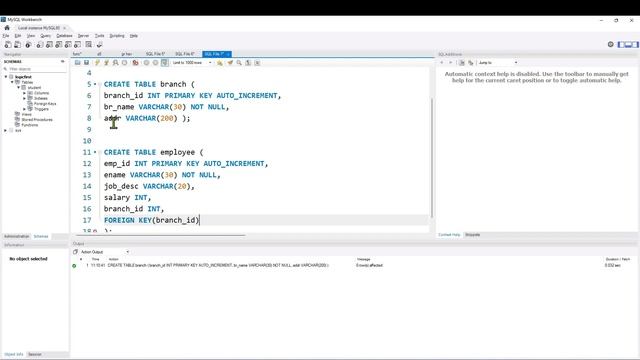Select Foreign Keys in the schema tree
The width and height of the screenshot is (640, 360).
click(45, 104)
